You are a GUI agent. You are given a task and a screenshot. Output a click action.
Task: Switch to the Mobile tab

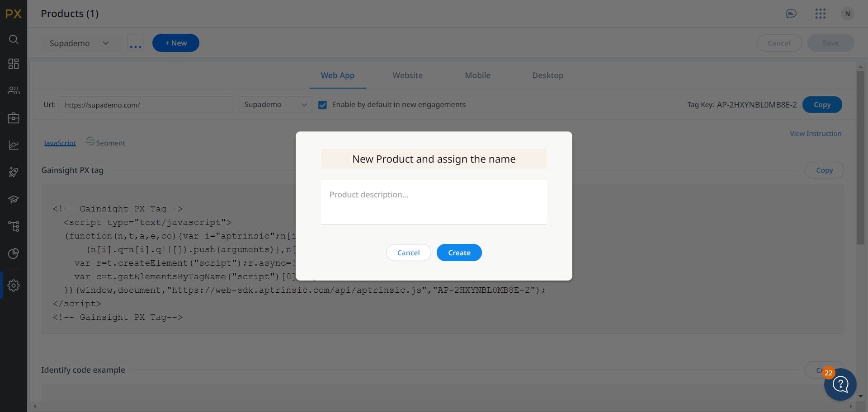pyautogui.click(x=477, y=75)
